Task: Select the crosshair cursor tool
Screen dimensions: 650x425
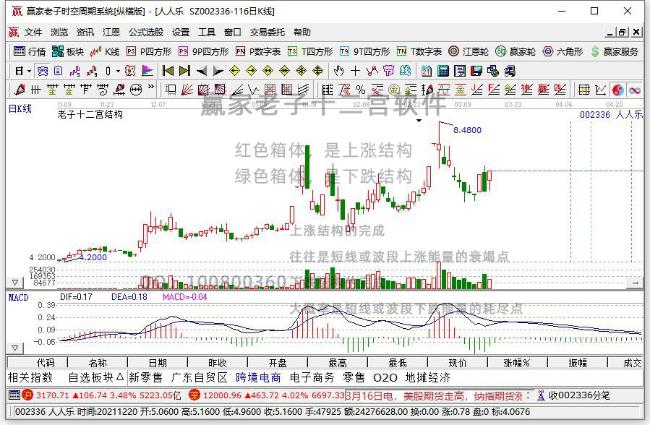Action: pyautogui.click(x=355, y=71)
